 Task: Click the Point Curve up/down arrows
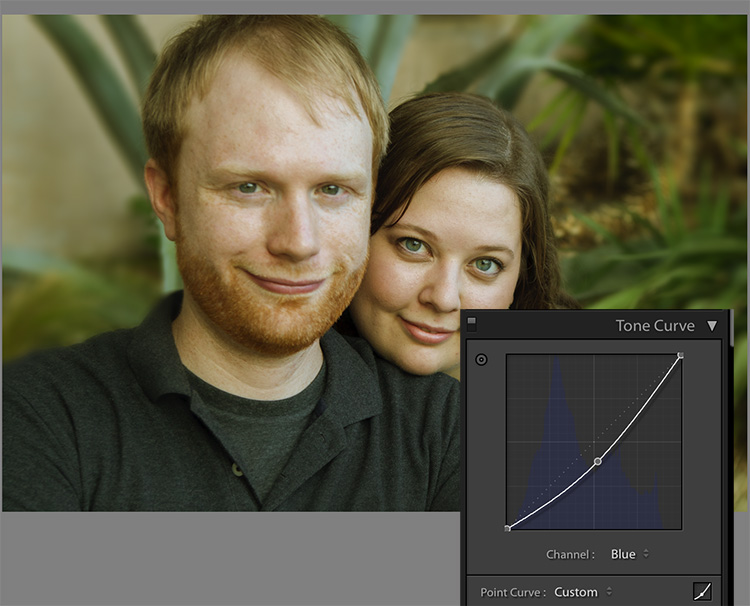click(x=609, y=592)
